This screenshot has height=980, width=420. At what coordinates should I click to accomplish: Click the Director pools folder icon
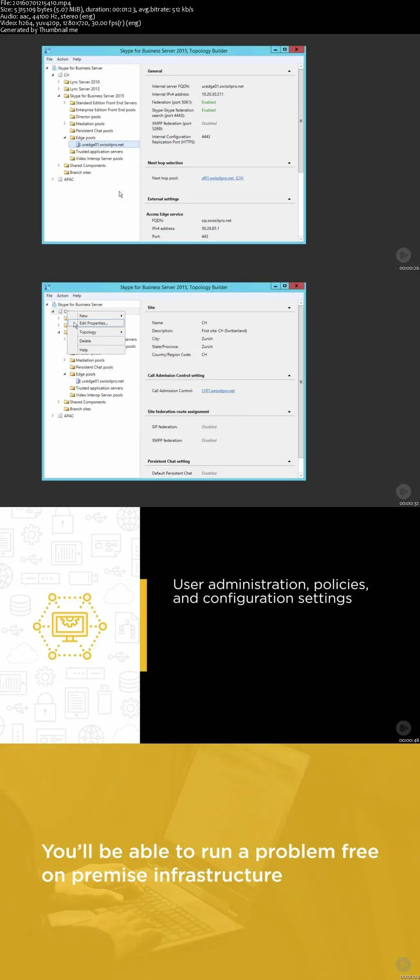pyautogui.click(x=72, y=117)
